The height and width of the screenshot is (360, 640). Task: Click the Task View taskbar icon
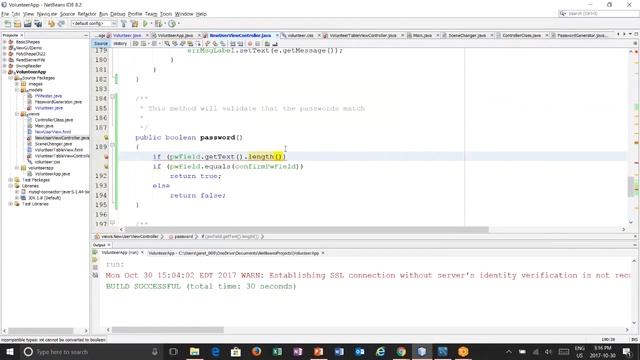click(173, 351)
